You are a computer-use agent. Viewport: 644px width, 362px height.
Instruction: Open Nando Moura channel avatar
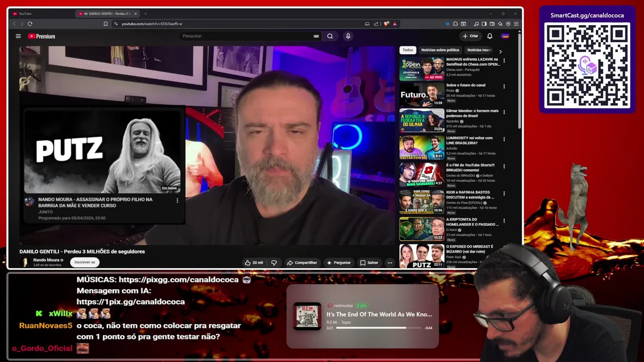click(x=25, y=262)
